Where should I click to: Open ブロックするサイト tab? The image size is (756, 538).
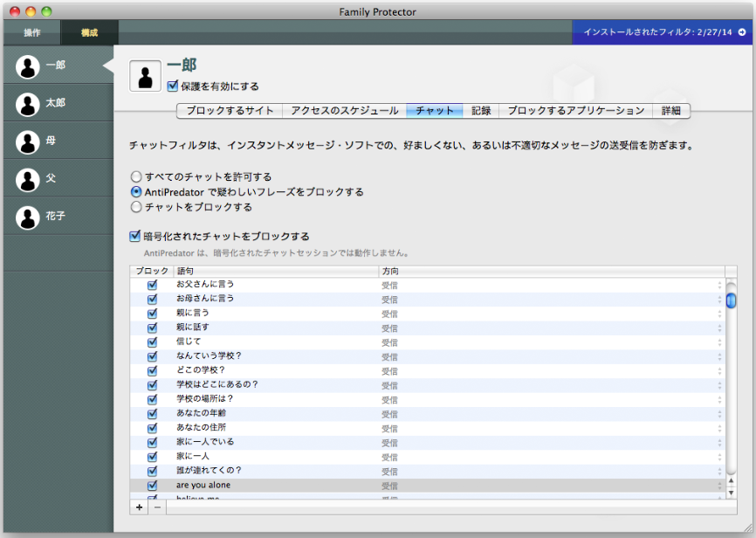point(230,111)
